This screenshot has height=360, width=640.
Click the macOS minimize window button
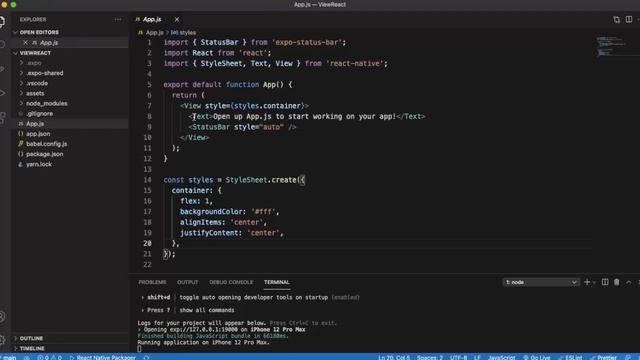click(4, 4)
